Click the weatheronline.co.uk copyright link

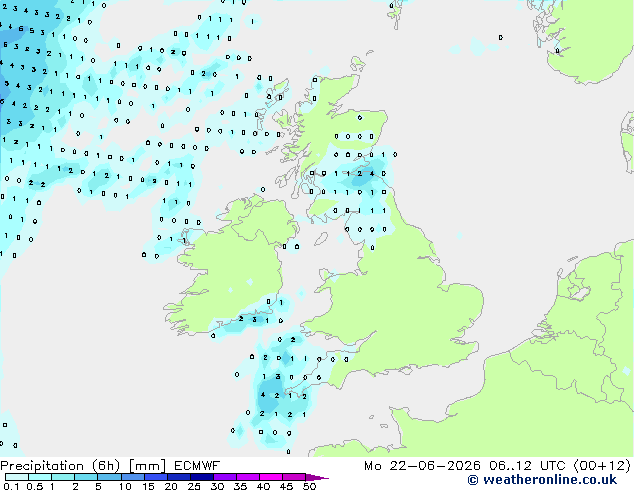pos(542,480)
